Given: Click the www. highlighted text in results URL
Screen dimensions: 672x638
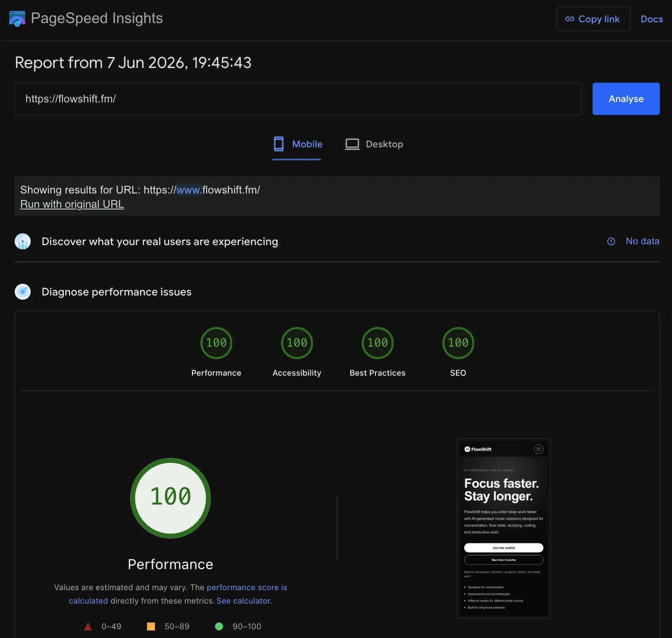Looking at the screenshot, I should click(189, 190).
